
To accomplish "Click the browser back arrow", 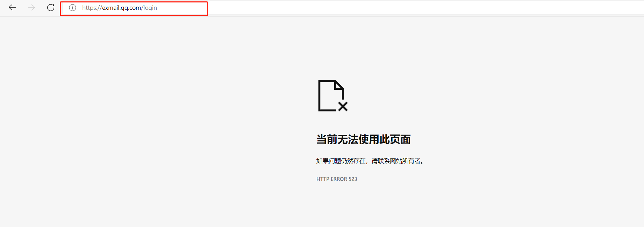I will point(12,8).
